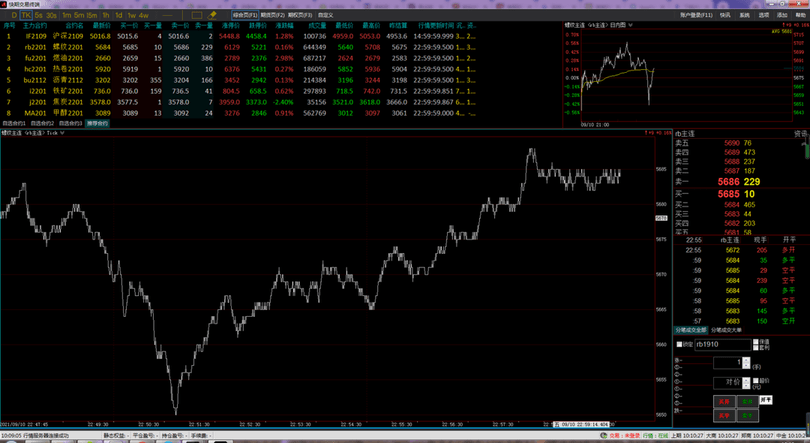Open 账户登录(F11) account login
Image resolution: width=810 pixels, height=443 pixels.
[x=696, y=15]
